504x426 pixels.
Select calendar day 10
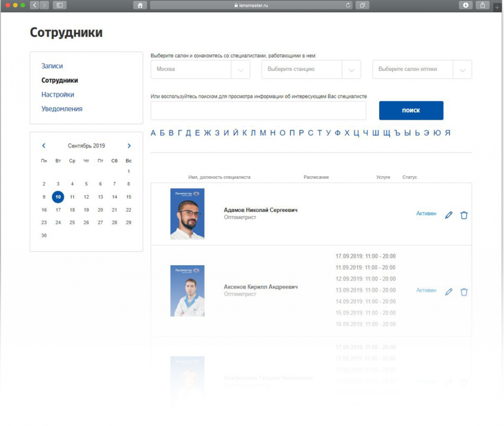click(58, 197)
